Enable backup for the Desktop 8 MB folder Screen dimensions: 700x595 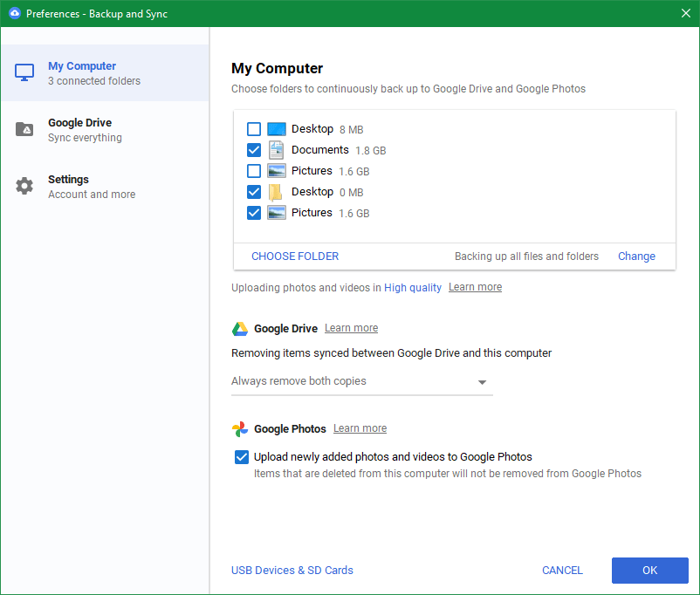(x=254, y=128)
